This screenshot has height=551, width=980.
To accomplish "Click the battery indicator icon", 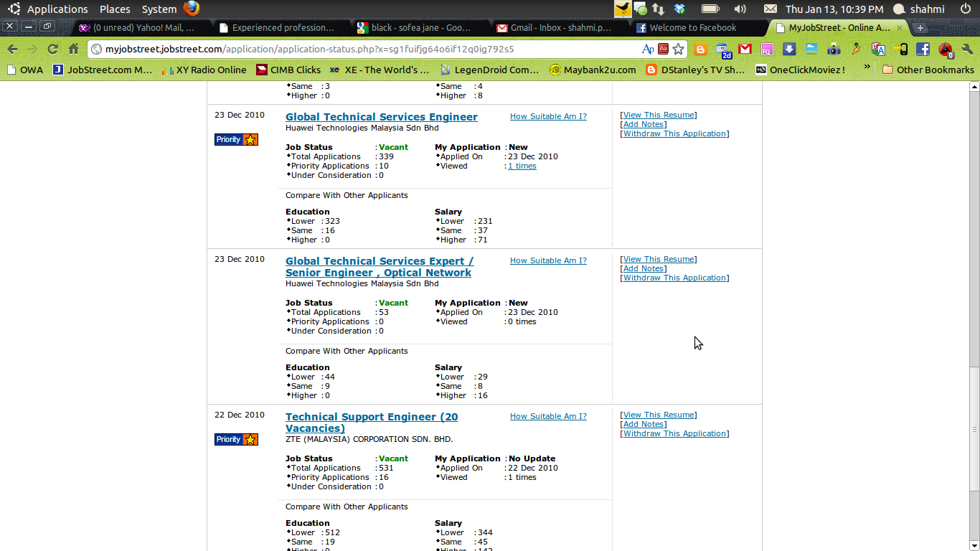I will pyautogui.click(x=710, y=9).
